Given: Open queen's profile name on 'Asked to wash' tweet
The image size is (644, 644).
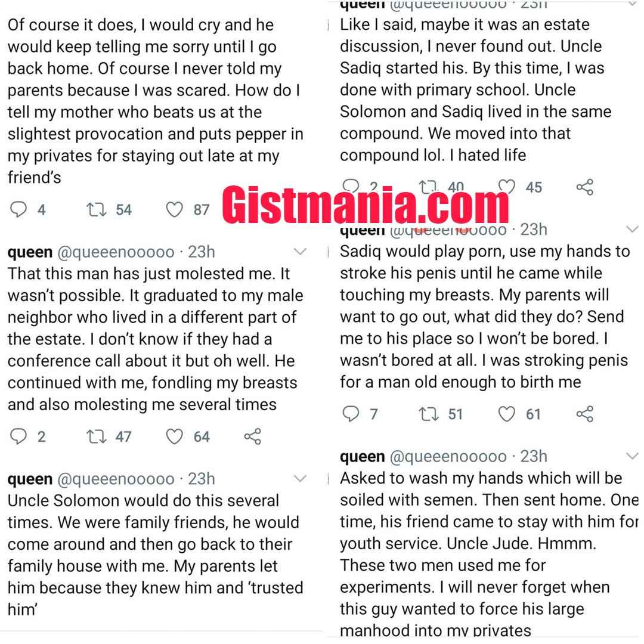Looking at the screenshot, I should pos(363,457).
